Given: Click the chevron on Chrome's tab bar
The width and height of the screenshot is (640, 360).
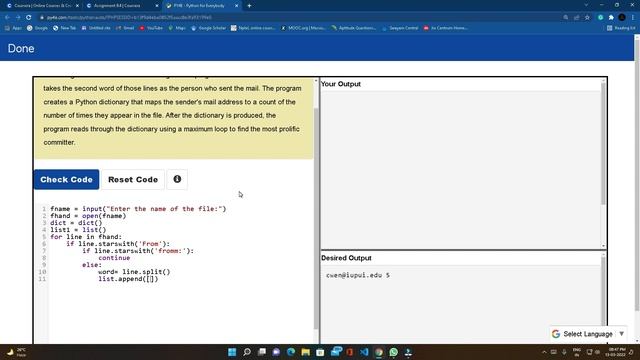Looking at the screenshot, I should (x=586, y=5).
